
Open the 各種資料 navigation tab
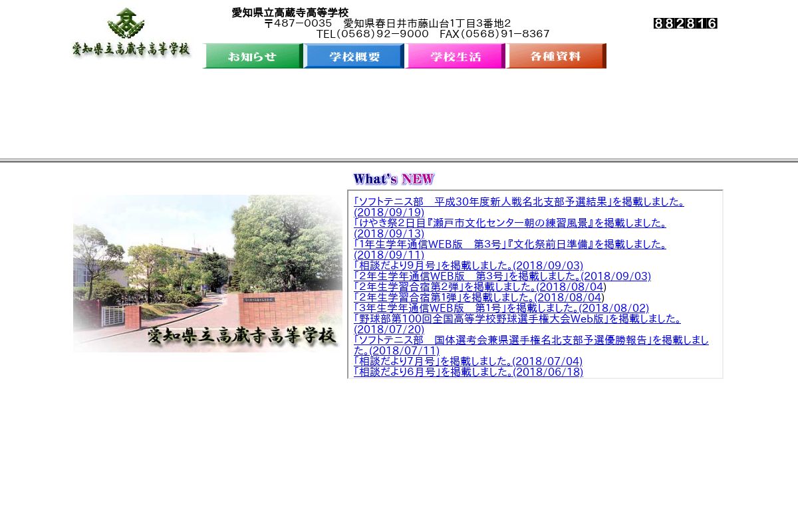[557, 56]
